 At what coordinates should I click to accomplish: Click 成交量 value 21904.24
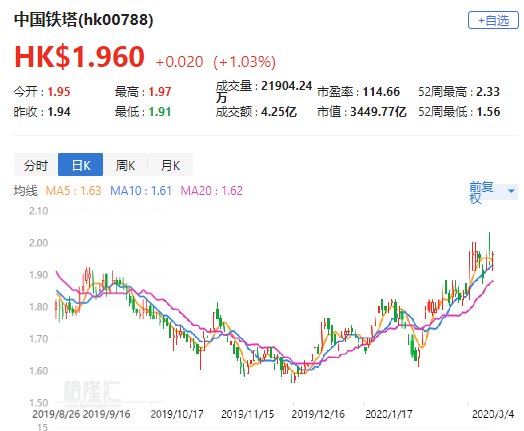click(x=286, y=86)
